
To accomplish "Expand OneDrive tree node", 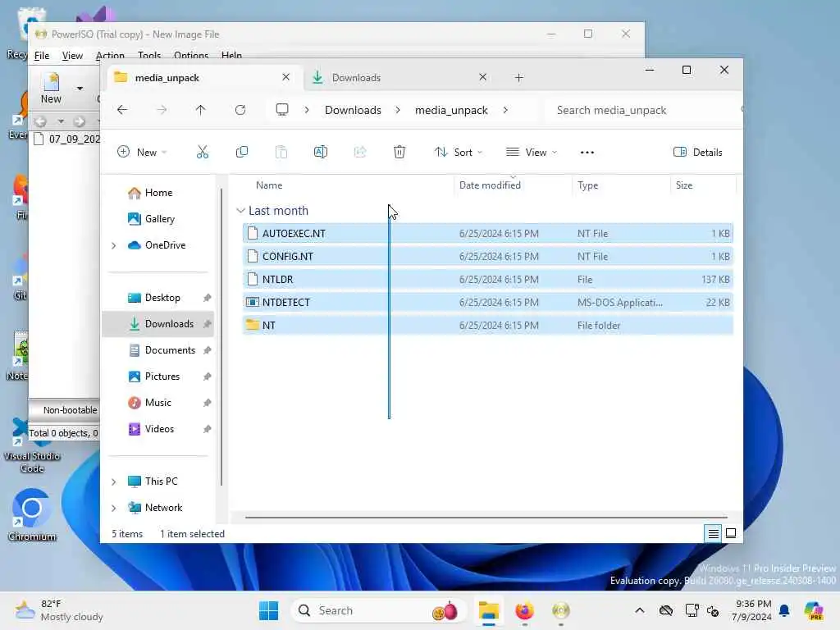I will 113,245.
